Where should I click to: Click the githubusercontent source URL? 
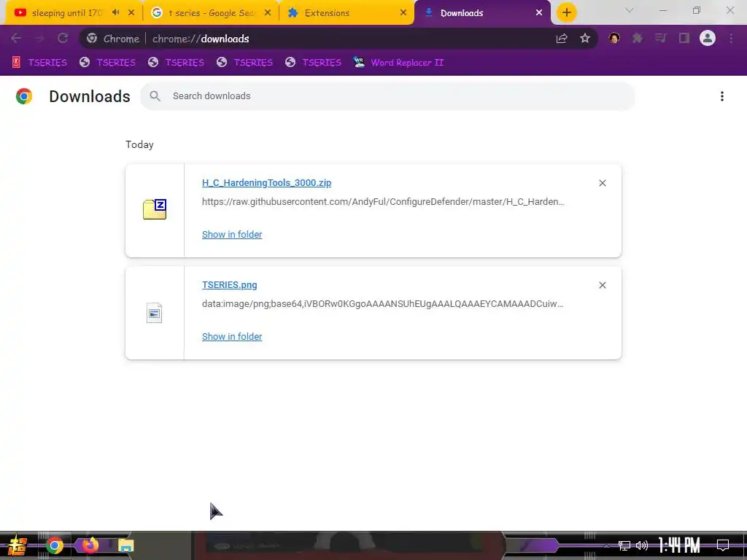click(x=383, y=202)
